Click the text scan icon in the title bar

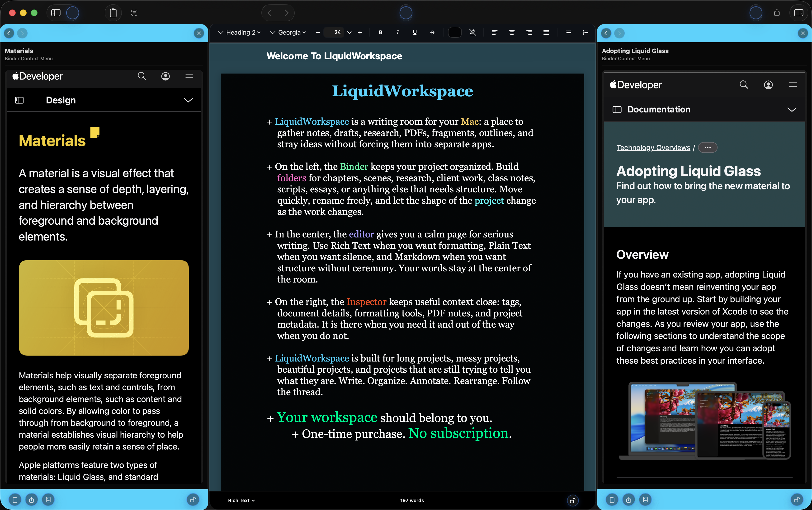(134, 13)
